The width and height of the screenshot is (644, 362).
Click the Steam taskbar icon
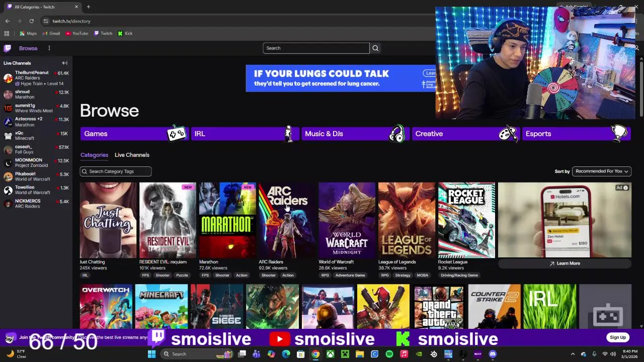[434, 354]
